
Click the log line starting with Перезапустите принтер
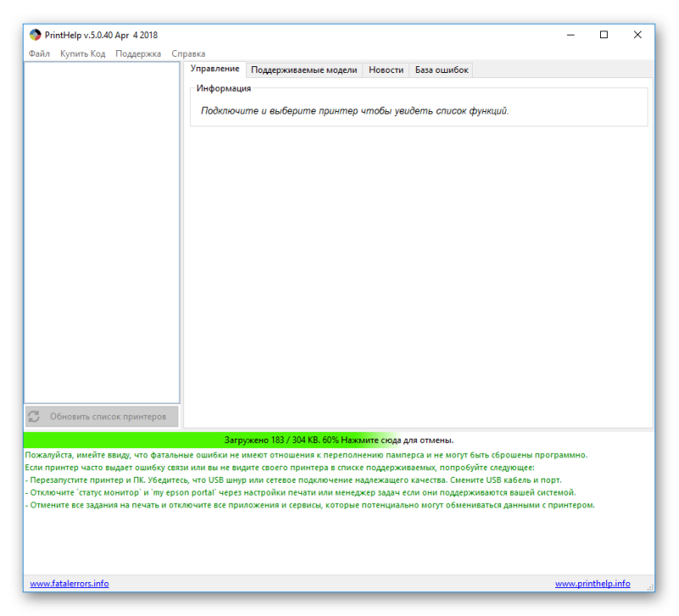click(x=293, y=480)
